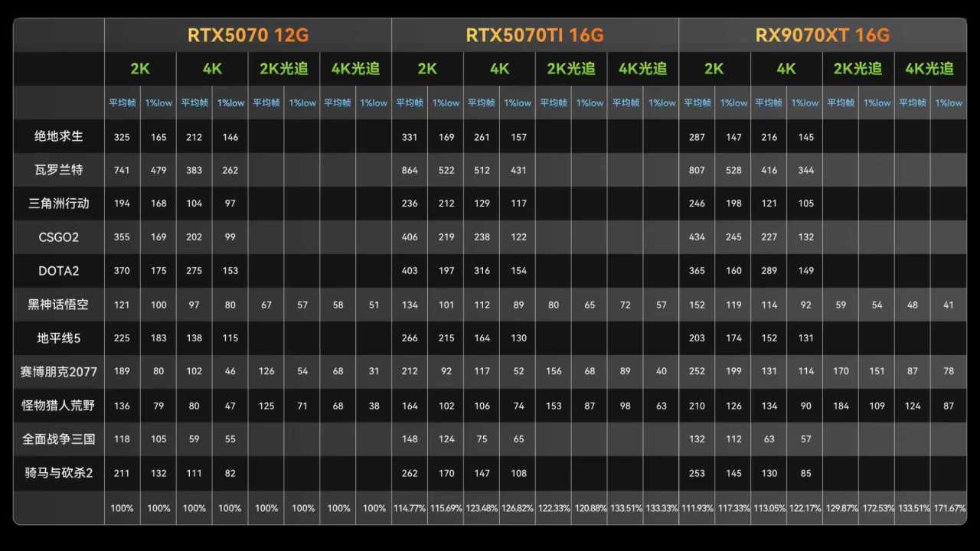Click the 172.53% summary percentage
The image size is (980, 551).
877,508
